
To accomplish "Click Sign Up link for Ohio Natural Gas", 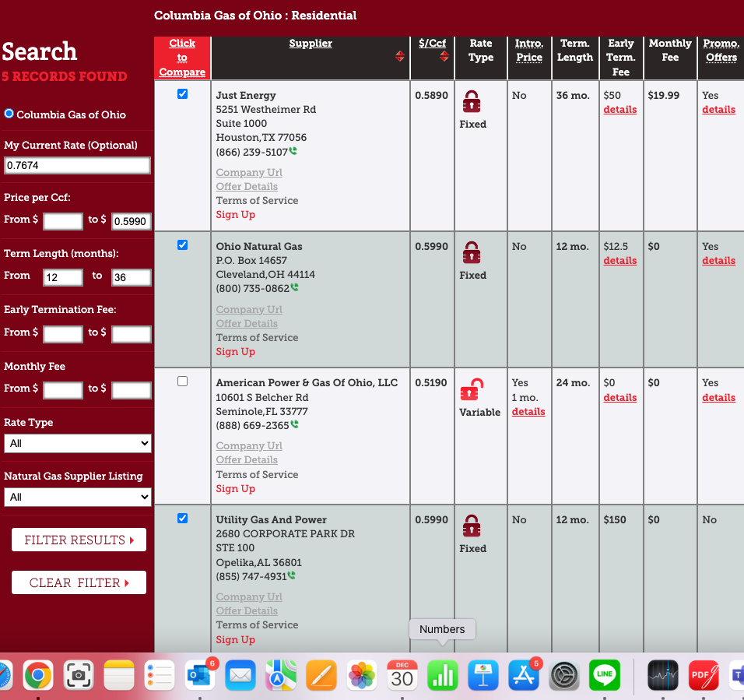I will (x=235, y=352).
